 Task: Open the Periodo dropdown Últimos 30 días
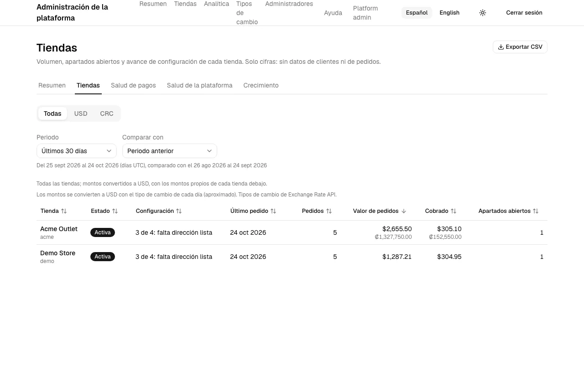click(77, 151)
